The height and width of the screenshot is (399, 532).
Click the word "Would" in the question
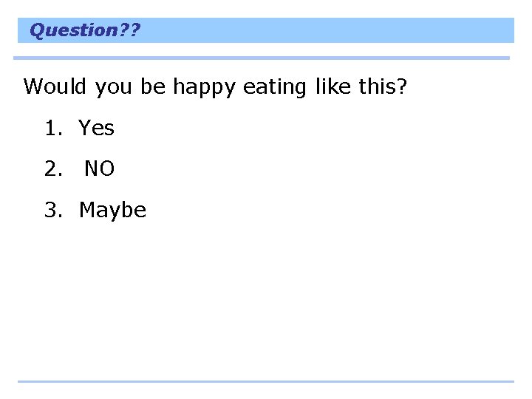(x=55, y=86)
